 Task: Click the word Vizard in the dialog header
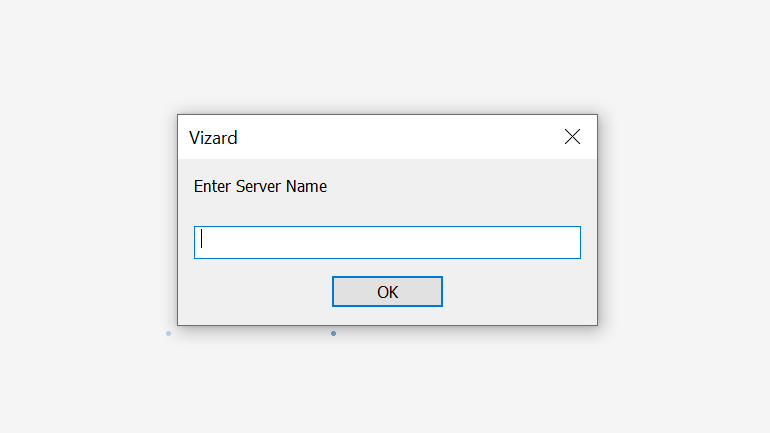pyautogui.click(x=213, y=138)
